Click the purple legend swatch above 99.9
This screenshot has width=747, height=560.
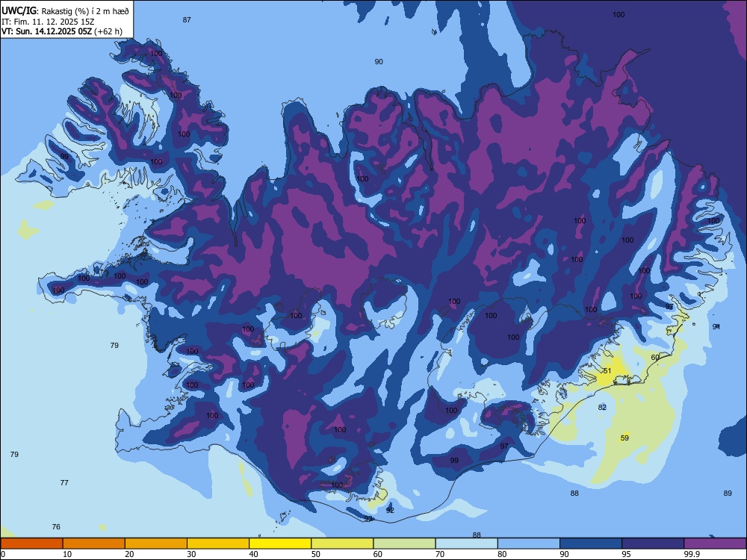pyautogui.click(x=715, y=544)
